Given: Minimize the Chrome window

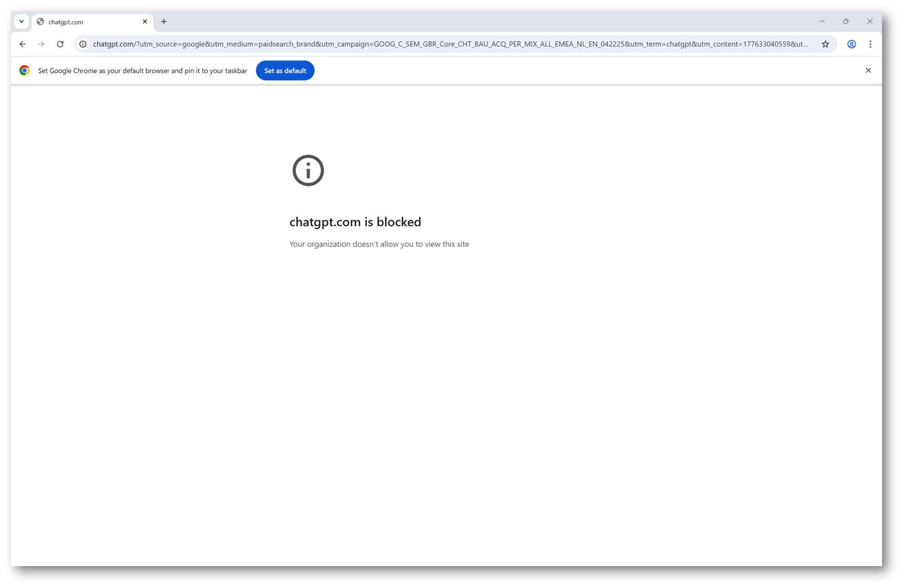Looking at the screenshot, I should pyautogui.click(x=822, y=21).
